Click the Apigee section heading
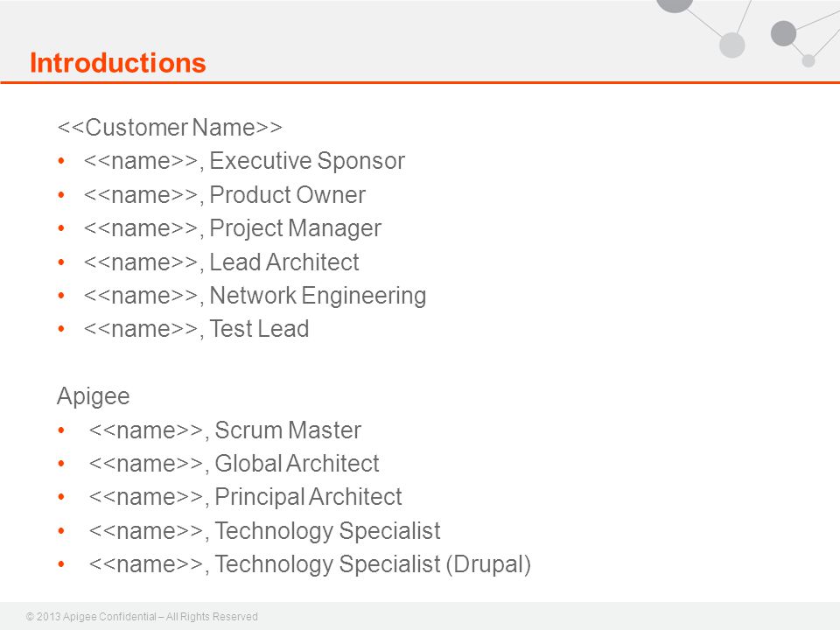Image resolution: width=840 pixels, height=630 pixels. click(x=94, y=397)
